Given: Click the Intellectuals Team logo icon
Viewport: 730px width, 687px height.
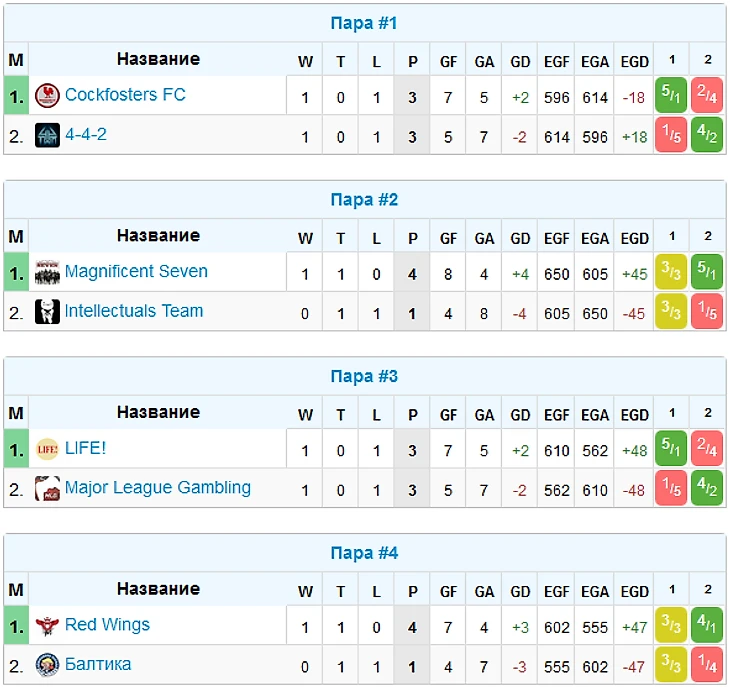Looking at the screenshot, I should click(47, 311).
